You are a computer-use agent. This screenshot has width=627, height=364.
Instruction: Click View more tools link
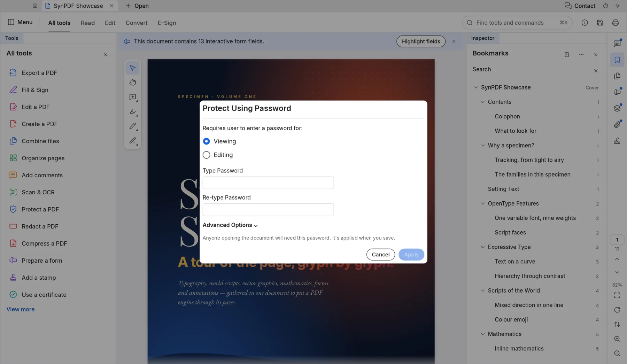[x=21, y=309]
